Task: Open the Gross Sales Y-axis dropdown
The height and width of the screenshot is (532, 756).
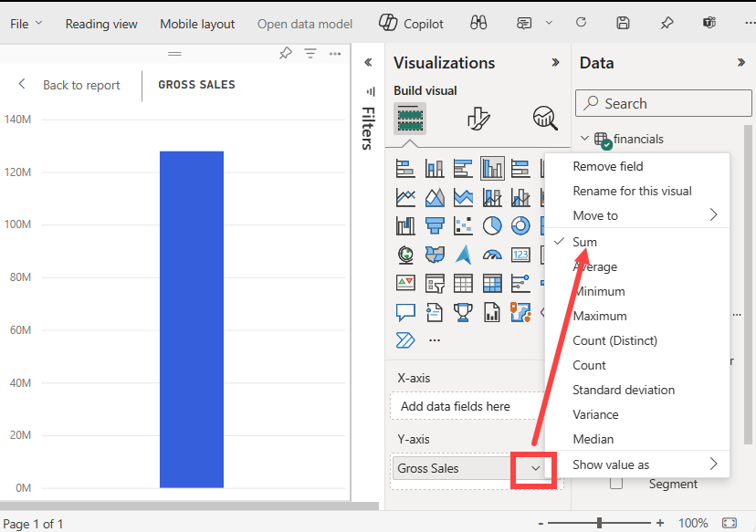Action: click(533, 468)
